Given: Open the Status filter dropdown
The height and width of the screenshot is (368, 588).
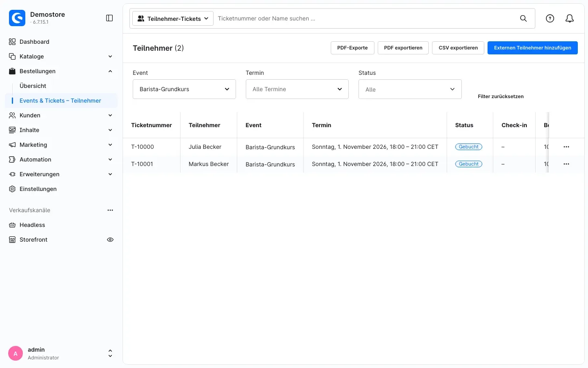Looking at the screenshot, I should tap(410, 89).
